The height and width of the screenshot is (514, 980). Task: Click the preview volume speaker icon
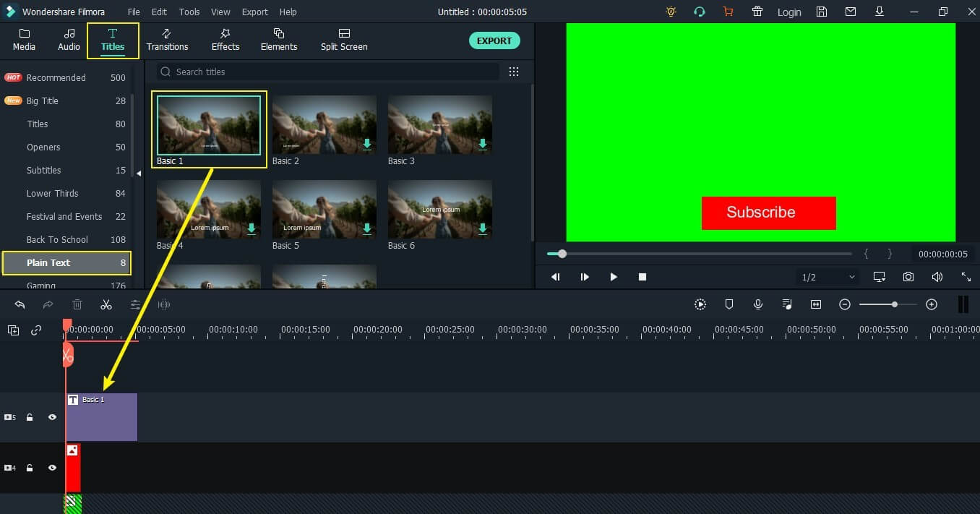(937, 277)
